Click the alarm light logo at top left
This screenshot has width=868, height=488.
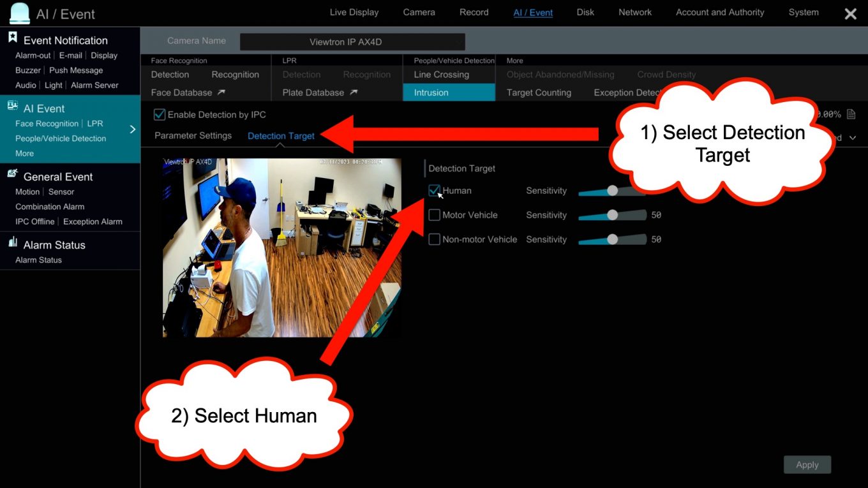click(x=20, y=13)
